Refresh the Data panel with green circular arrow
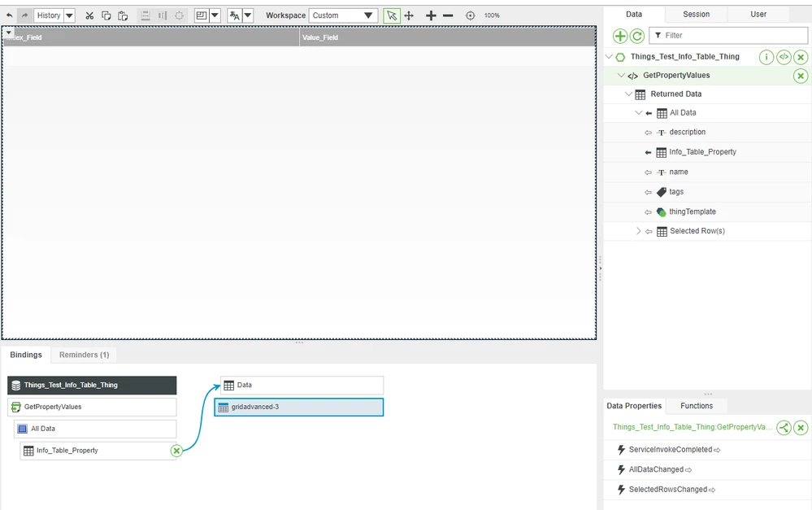 click(x=637, y=36)
